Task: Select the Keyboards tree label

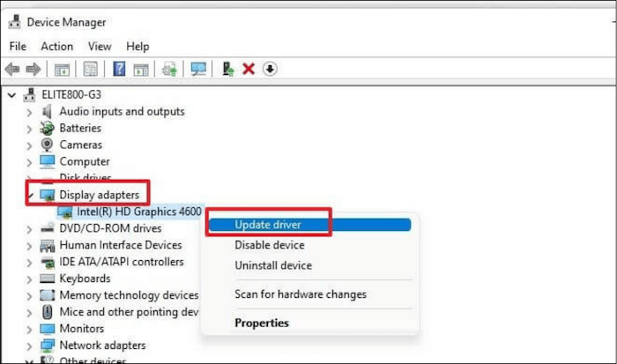Action: [85, 279]
